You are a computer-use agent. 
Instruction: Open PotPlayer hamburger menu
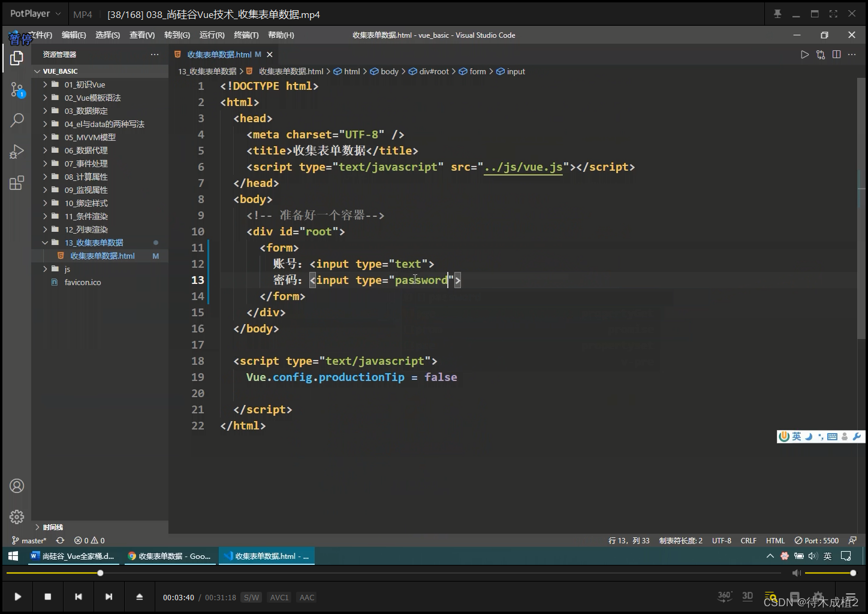tap(850, 597)
